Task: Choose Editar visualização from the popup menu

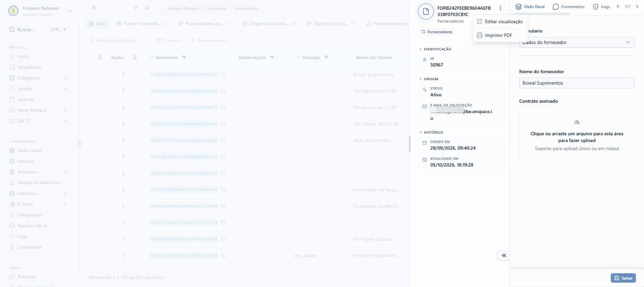Action: [499, 21]
